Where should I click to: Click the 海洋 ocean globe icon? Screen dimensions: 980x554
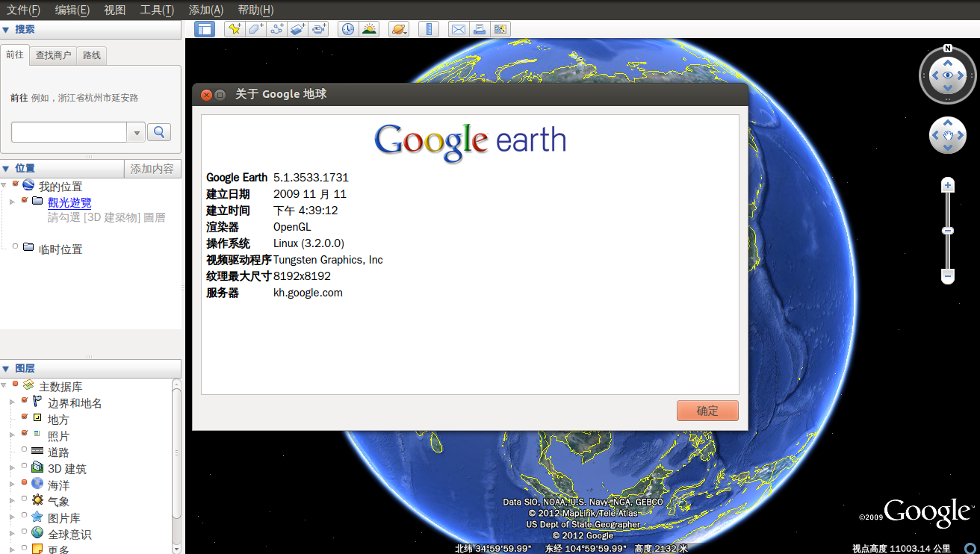pyautogui.click(x=37, y=484)
